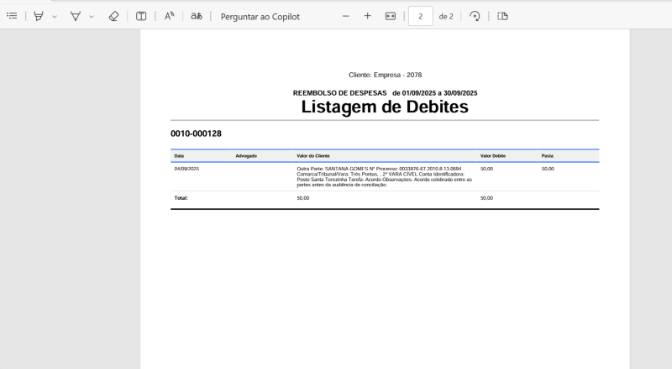This screenshot has width=672, height=369.
Task: Click the date 04/09/2025 cell
Action: tap(186, 169)
